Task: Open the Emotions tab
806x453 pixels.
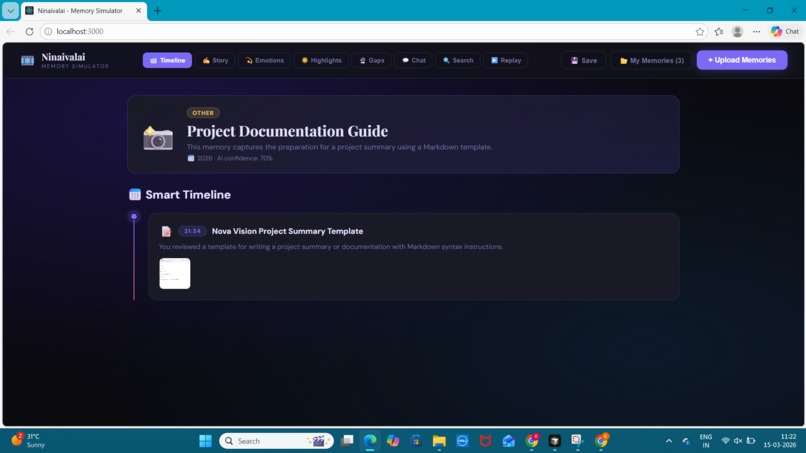Action: pos(264,60)
